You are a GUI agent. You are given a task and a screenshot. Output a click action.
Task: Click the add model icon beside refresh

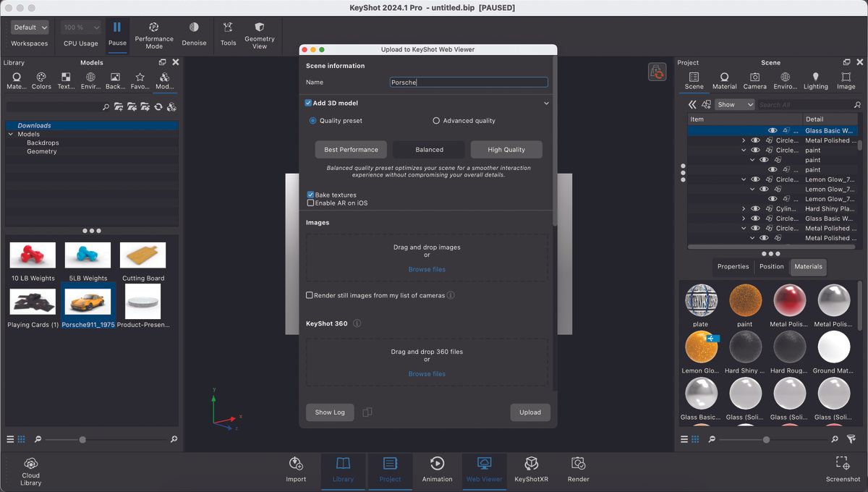click(x=171, y=106)
